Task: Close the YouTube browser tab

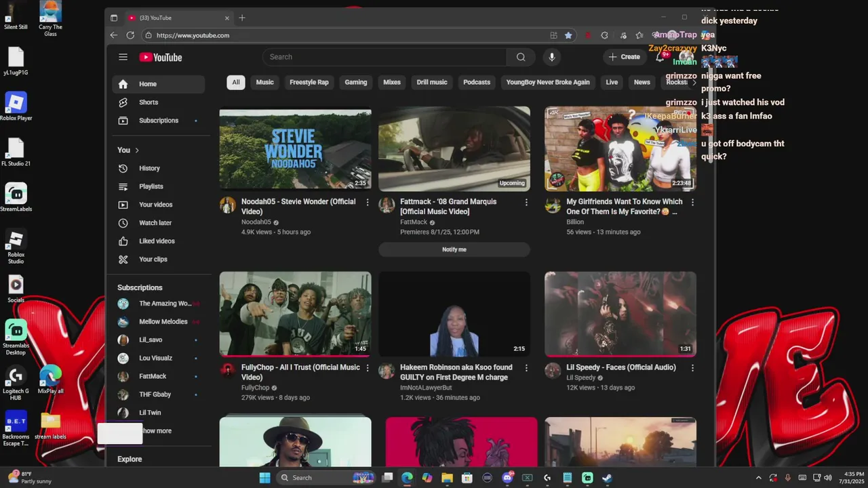Action: pos(227,18)
